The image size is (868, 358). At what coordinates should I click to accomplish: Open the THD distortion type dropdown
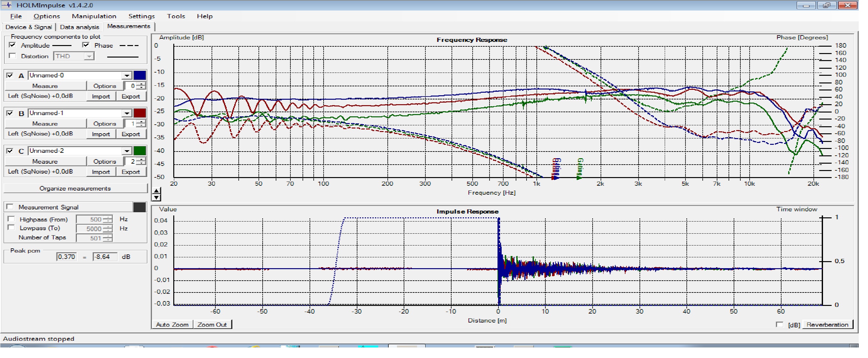point(89,56)
